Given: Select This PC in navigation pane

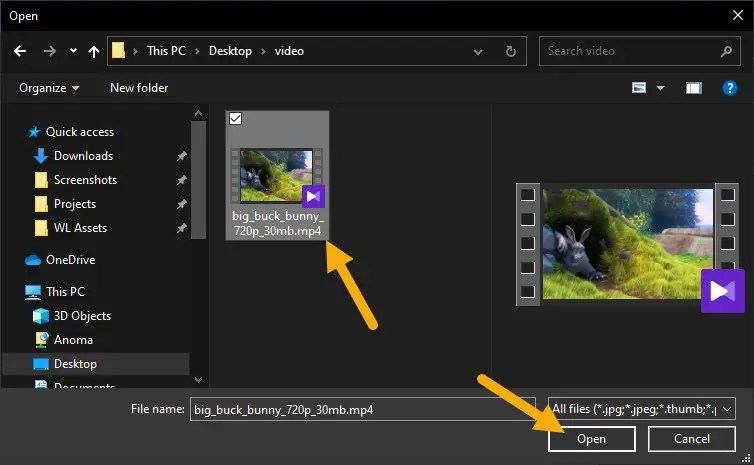Looking at the screenshot, I should pyautogui.click(x=65, y=292).
